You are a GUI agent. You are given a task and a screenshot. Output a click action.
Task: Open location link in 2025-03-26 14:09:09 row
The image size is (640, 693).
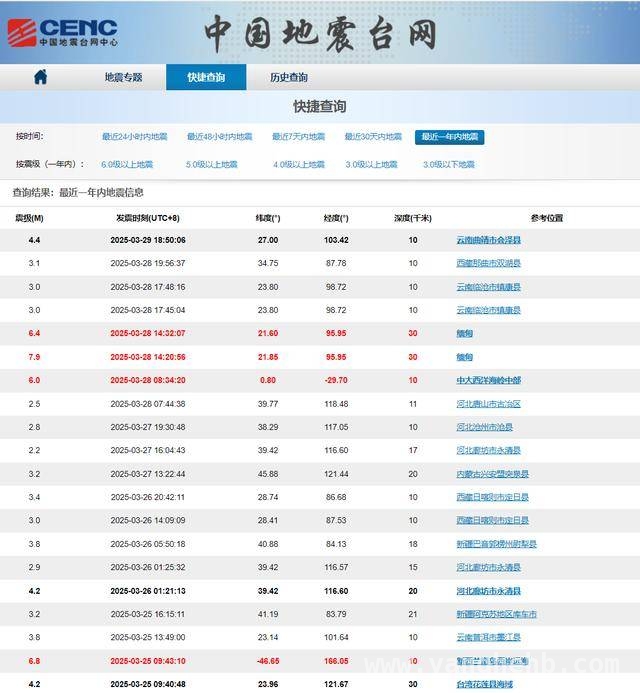tap(492, 520)
